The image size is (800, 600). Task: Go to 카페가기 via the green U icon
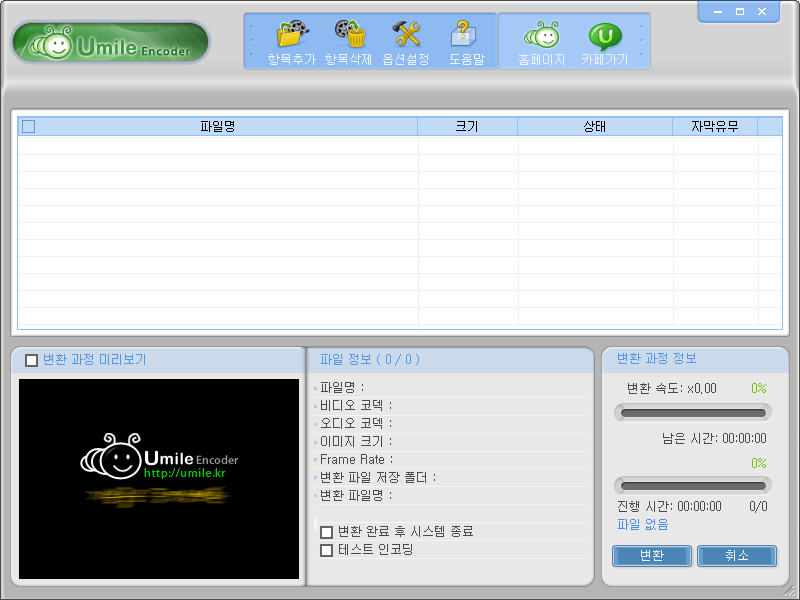605,36
